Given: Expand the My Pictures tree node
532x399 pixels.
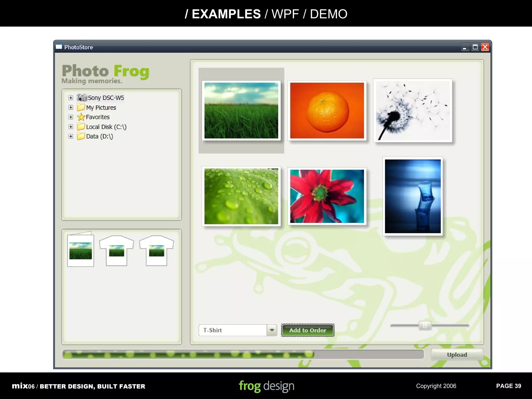Looking at the screenshot, I should (71, 107).
